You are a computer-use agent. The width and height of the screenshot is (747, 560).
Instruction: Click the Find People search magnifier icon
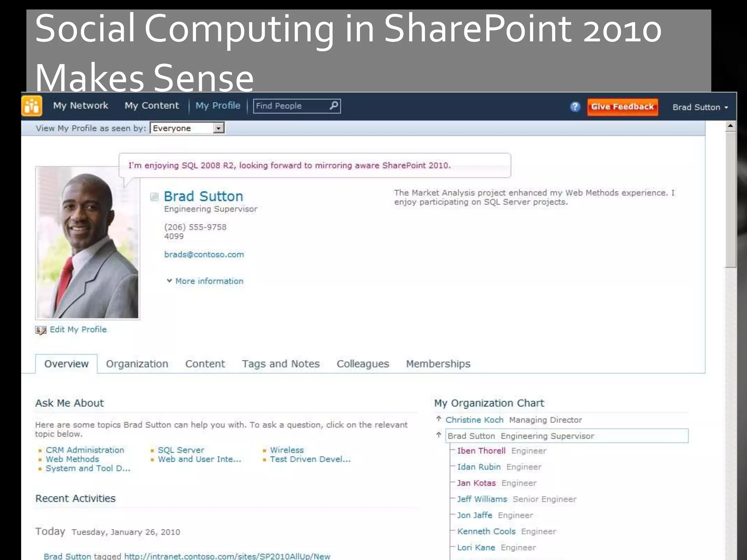[x=334, y=106]
